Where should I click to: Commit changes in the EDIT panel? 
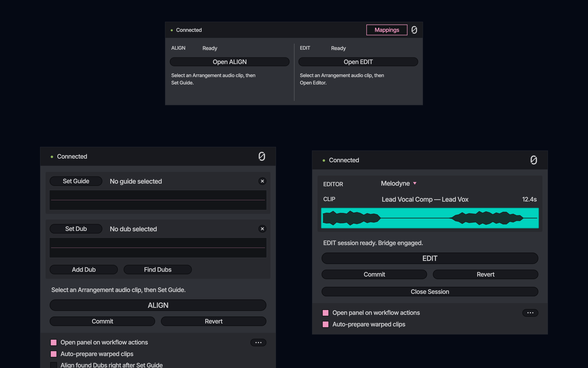374,274
